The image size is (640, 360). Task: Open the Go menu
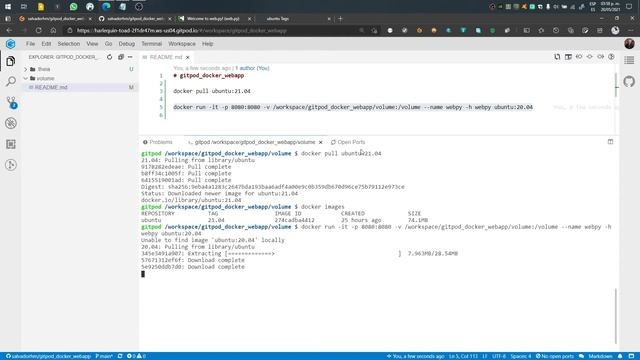tap(108, 44)
